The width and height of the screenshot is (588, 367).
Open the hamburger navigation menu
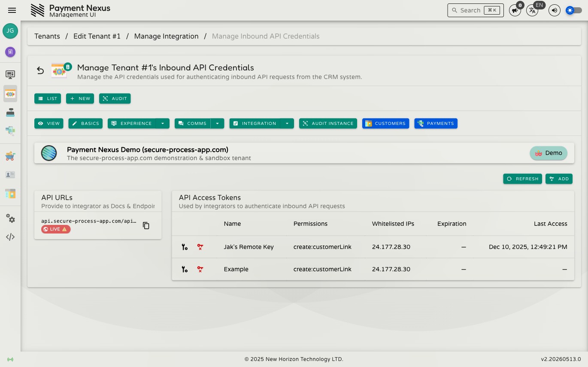[x=12, y=10]
